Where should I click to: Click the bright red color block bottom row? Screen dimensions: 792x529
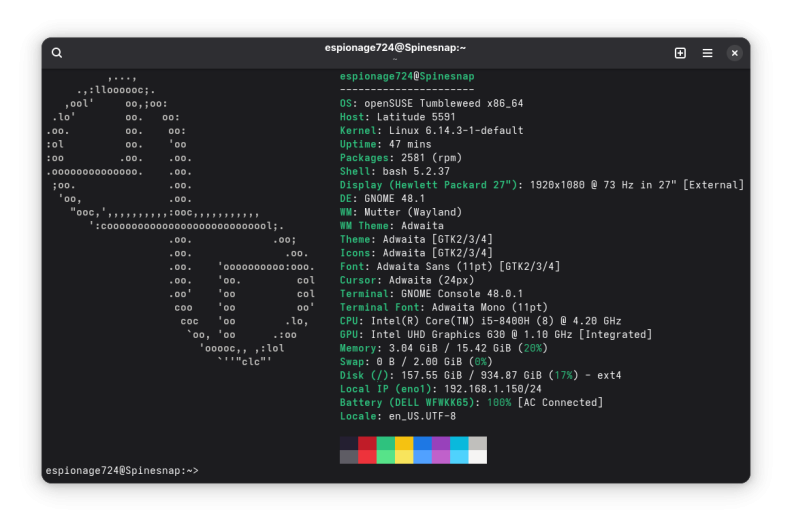[367, 457]
